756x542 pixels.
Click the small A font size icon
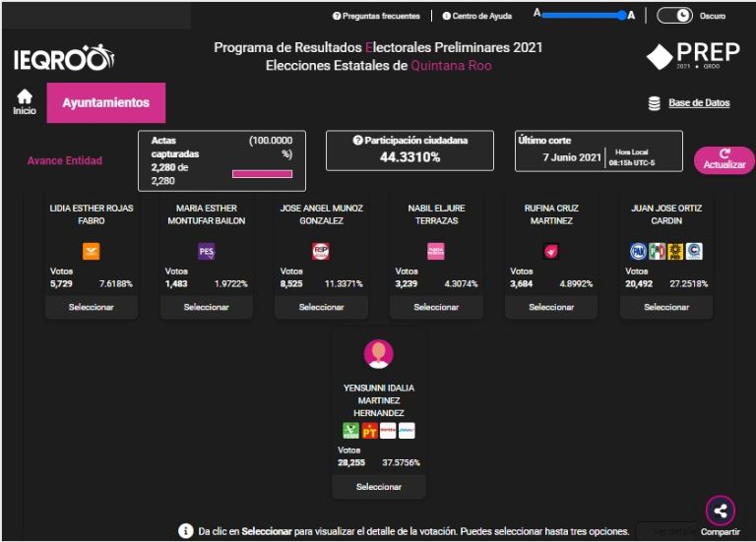(536, 13)
